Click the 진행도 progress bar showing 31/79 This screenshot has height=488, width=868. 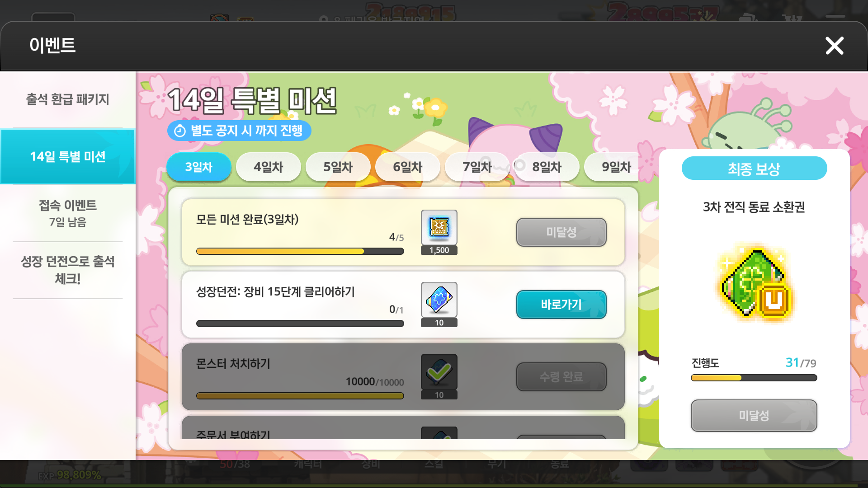click(x=754, y=378)
